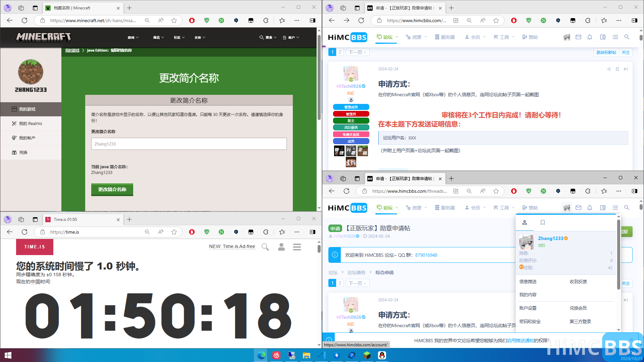Image resolution: width=644 pixels, height=362 pixels.
Task: Open the messages envelope icon on HiMCBBS navbar
Action: click(x=578, y=37)
